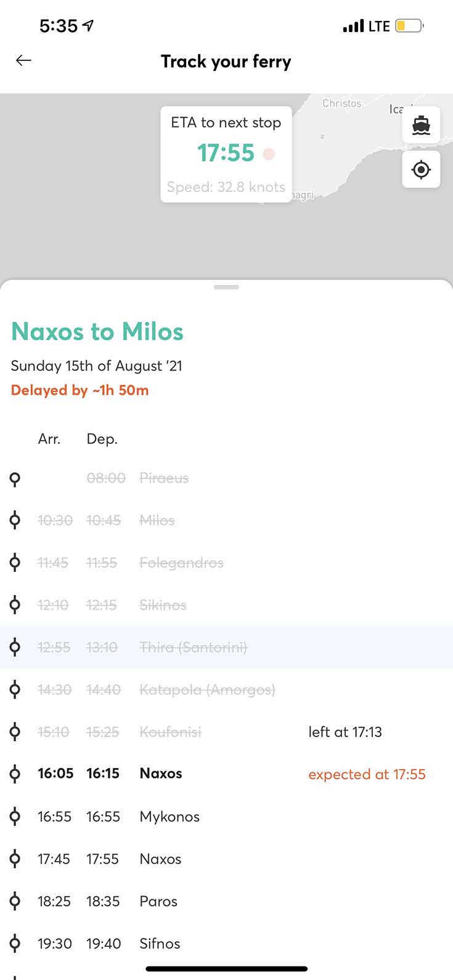Tap the back arrow icon

[23, 60]
